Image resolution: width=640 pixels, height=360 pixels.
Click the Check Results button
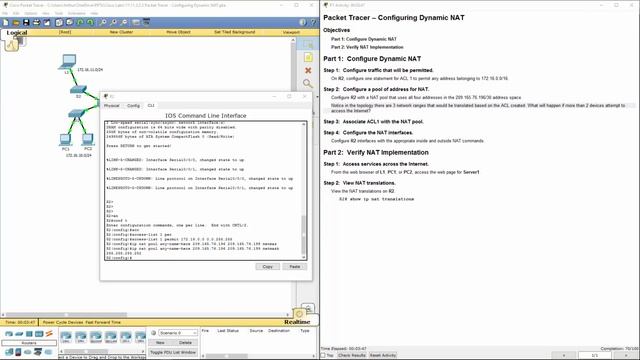(351, 356)
